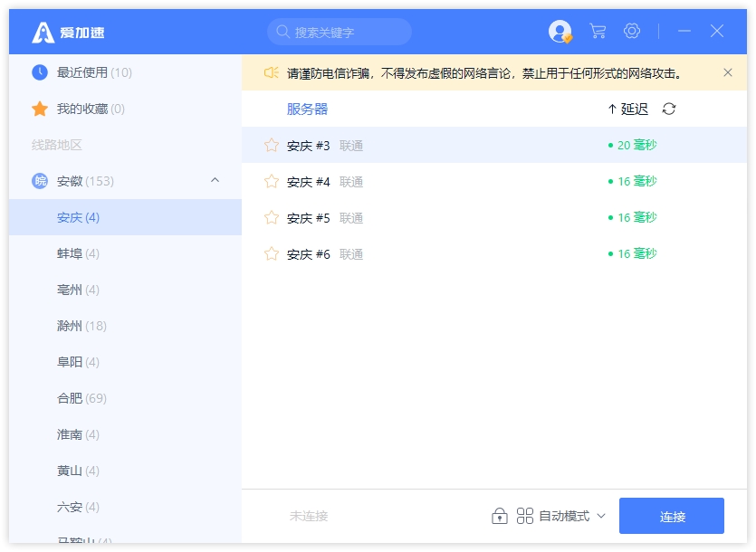The image size is (756, 552).
Task: Click the lock icon beside 自动模式
Action: click(500, 516)
